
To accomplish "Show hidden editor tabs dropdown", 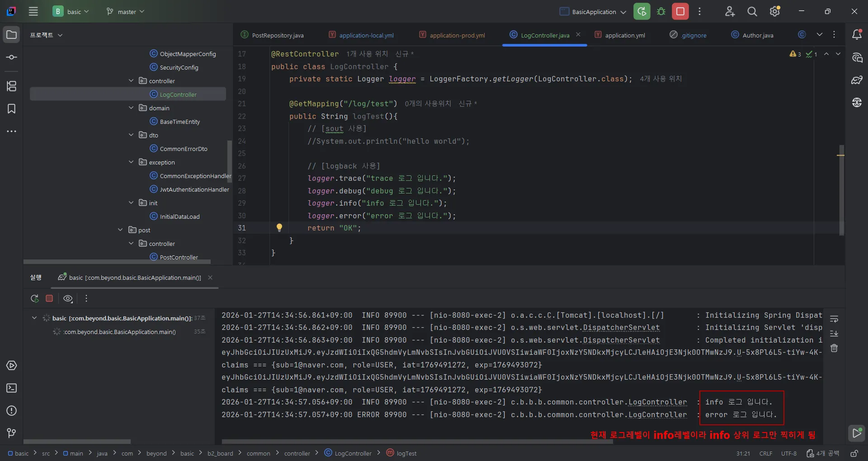I will (819, 35).
